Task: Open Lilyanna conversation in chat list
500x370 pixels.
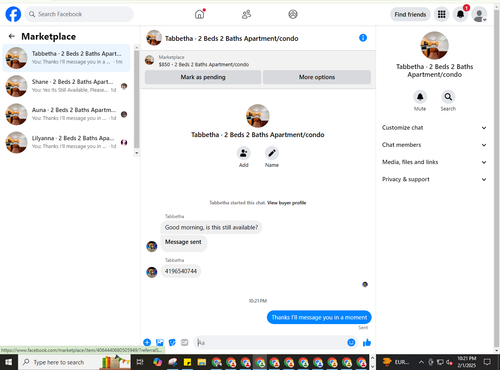Action: (66, 142)
